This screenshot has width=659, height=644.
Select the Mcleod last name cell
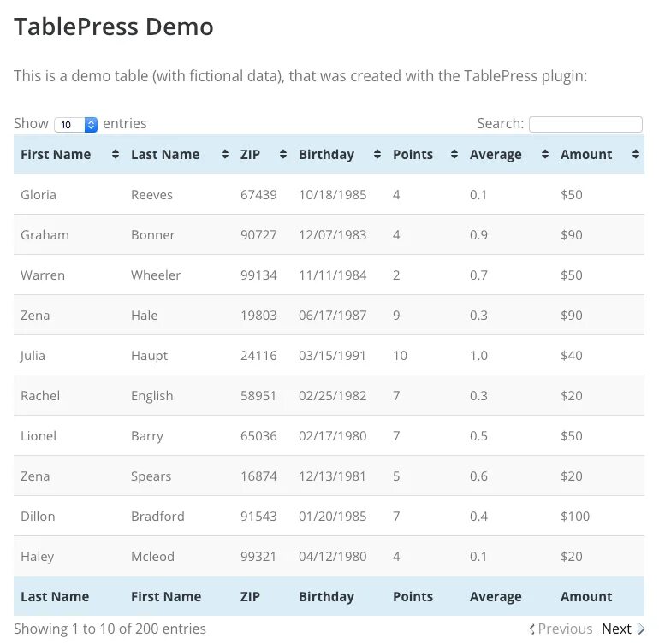click(152, 557)
